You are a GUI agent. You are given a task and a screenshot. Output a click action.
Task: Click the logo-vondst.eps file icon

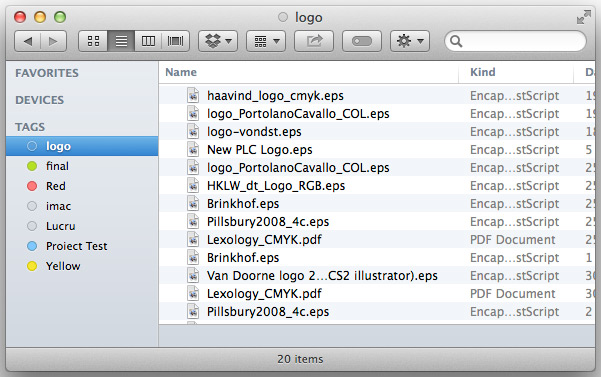(x=193, y=131)
